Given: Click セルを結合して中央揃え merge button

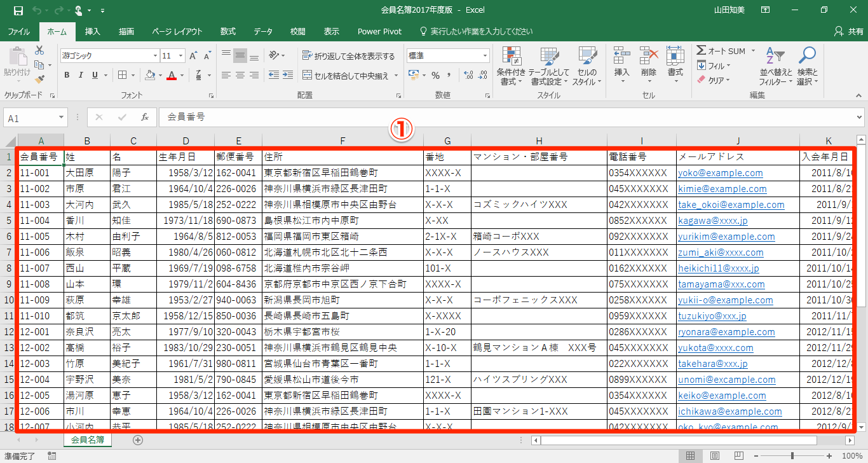Looking at the screenshot, I should pyautogui.click(x=346, y=76).
